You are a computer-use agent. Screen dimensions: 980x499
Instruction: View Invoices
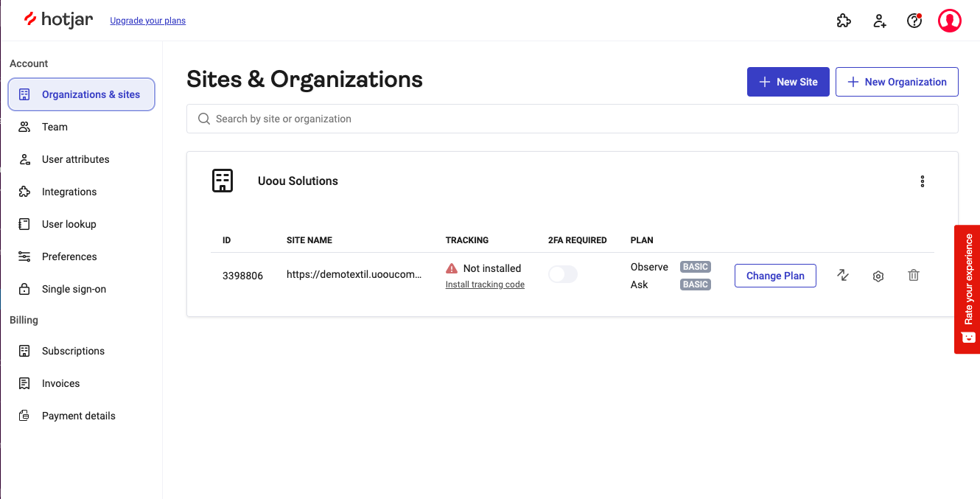pyautogui.click(x=81, y=383)
